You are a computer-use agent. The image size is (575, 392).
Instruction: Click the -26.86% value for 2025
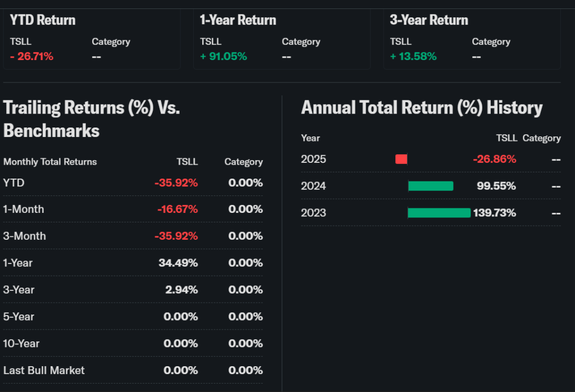pyautogui.click(x=494, y=159)
